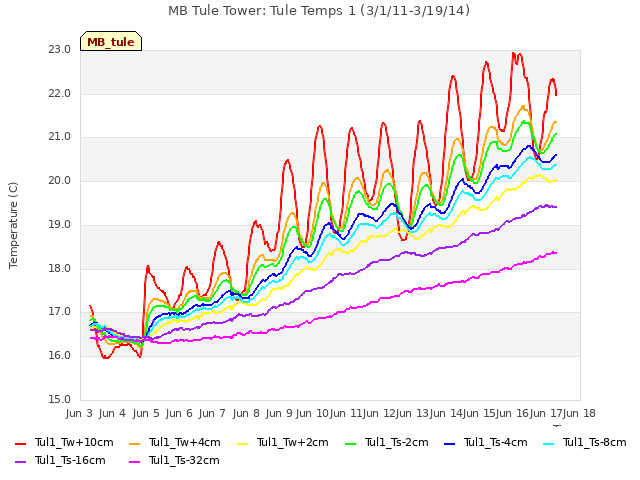Click the green Tul1_Ts-2cm legend swatch
Screen dimensions: 640x480
pos(351,444)
